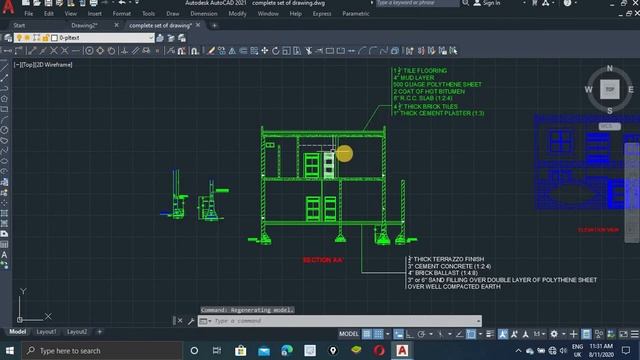Switch to the Drawing2 file tab
Screen dimensions: 640x360
point(84,25)
